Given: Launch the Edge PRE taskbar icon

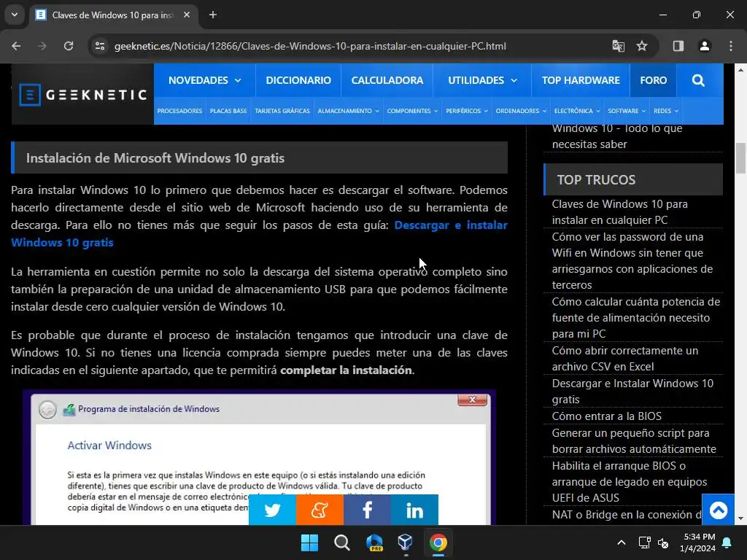Looking at the screenshot, I should point(374,542).
